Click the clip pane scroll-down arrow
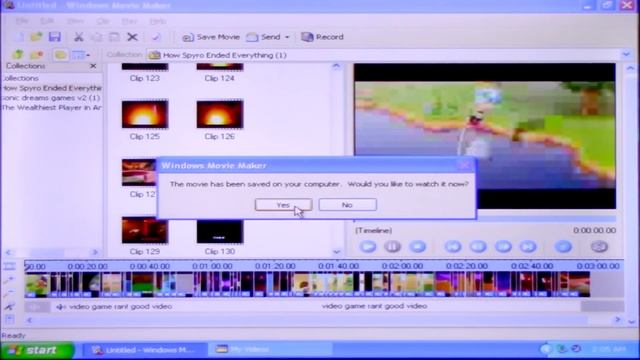The height and width of the screenshot is (360, 640). click(336, 252)
